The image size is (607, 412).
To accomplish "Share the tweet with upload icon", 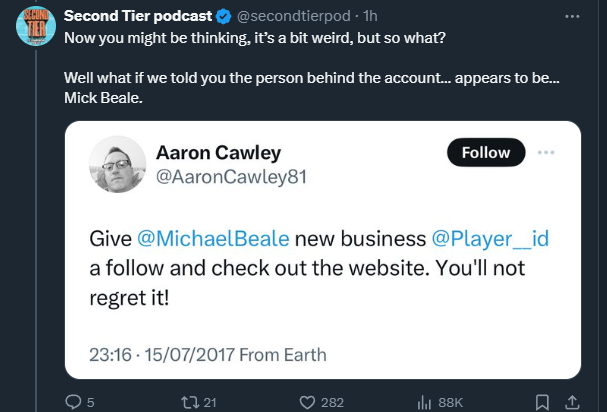I will pyautogui.click(x=573, y=402).
